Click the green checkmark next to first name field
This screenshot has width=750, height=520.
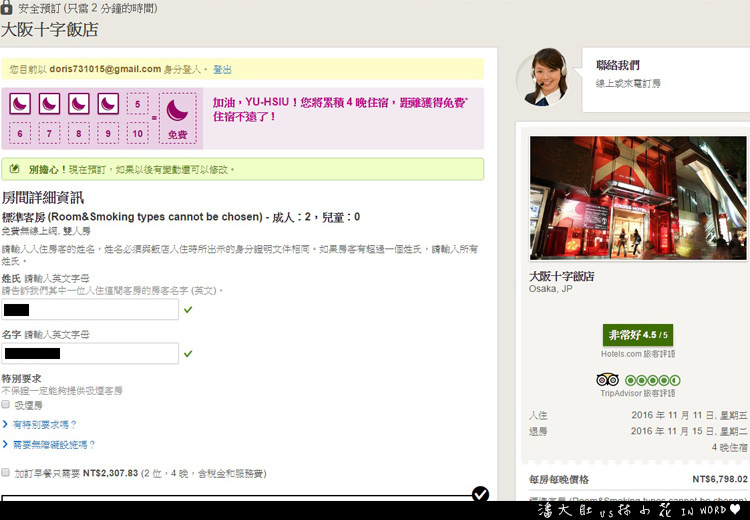(188, 354)
